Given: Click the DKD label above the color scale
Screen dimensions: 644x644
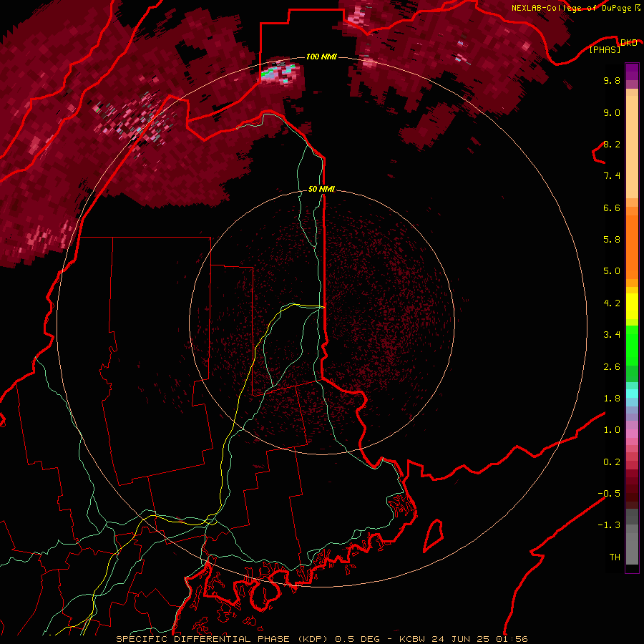Looking at the screenshot, I should (628, 43).
